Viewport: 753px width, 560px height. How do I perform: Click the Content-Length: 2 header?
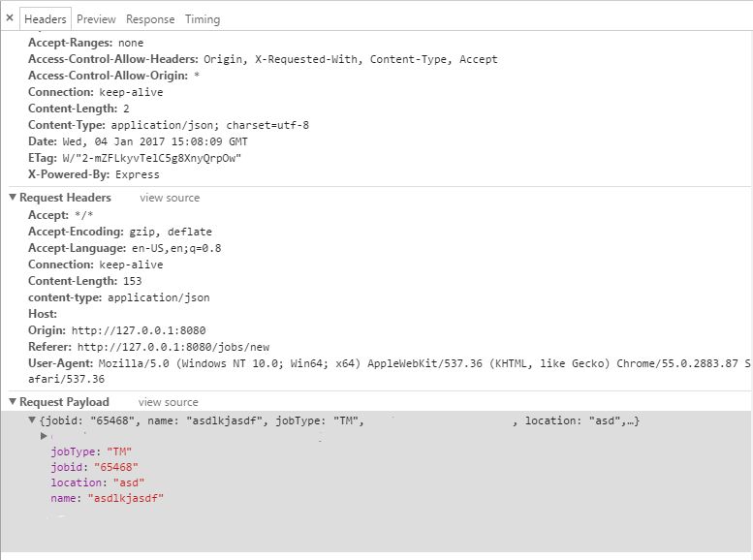pyautogui.click(x=78, y=109)
